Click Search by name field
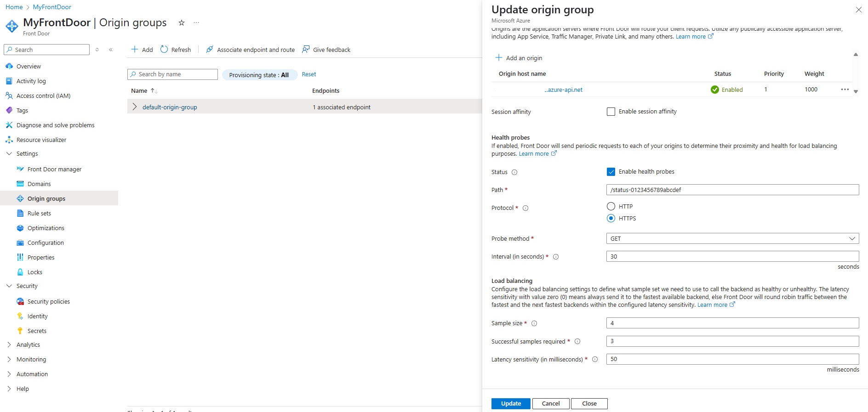The height and width of the screenshot is (412, 868). point(172,74)
